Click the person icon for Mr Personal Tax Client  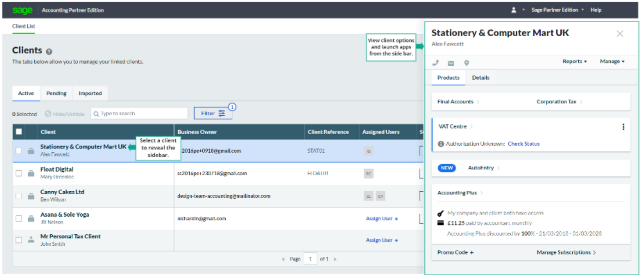point(31,240)
